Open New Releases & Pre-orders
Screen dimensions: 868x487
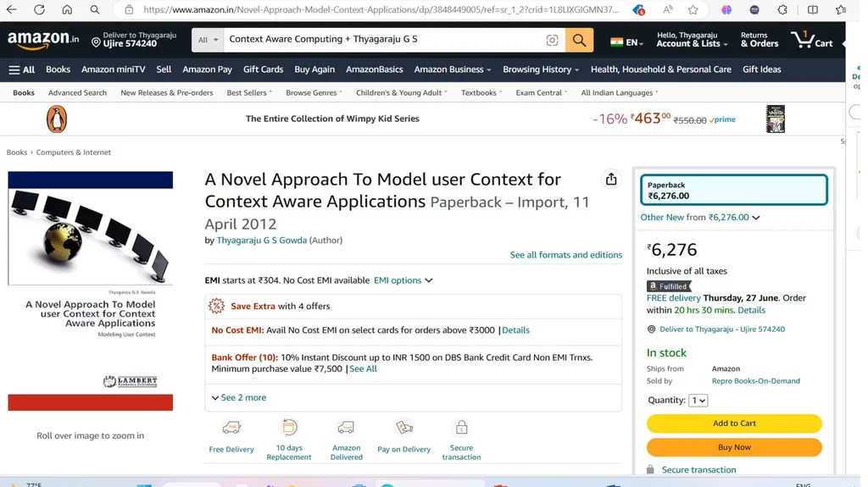pos(167,93)
